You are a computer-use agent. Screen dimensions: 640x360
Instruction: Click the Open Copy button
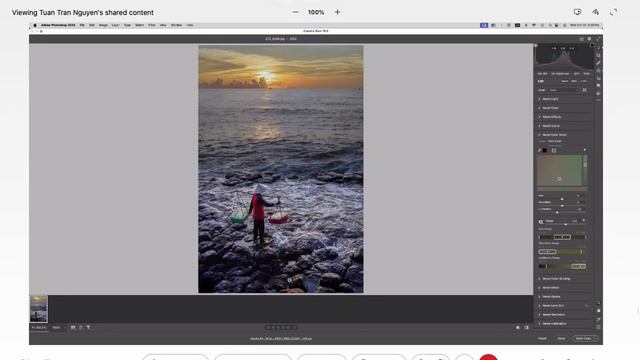pyautogui.click(x=583, y=338)
